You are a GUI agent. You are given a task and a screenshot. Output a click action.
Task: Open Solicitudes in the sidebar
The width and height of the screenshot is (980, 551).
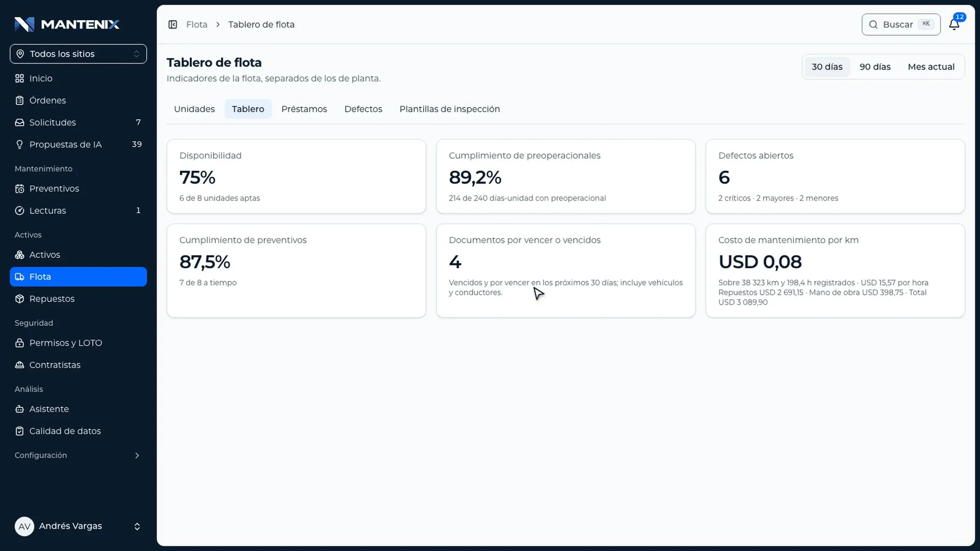pos(78,122)
